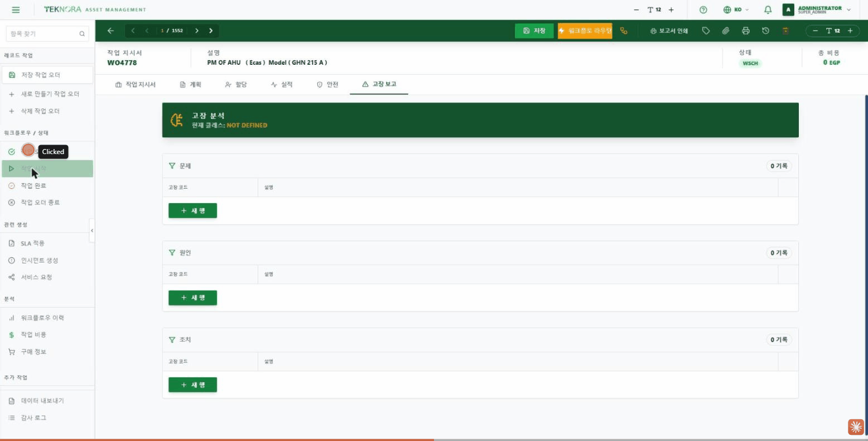Click the TEKNORA Asset Management logo
868x441 pixels.
pyautogui.click(x=95, y=9)
